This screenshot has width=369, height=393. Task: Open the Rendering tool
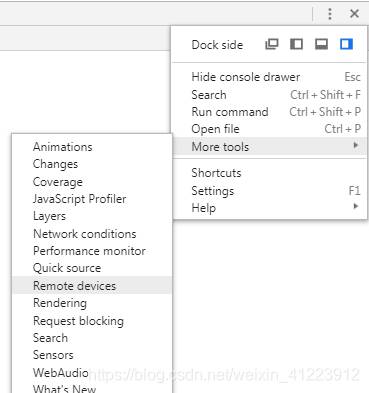92,303
